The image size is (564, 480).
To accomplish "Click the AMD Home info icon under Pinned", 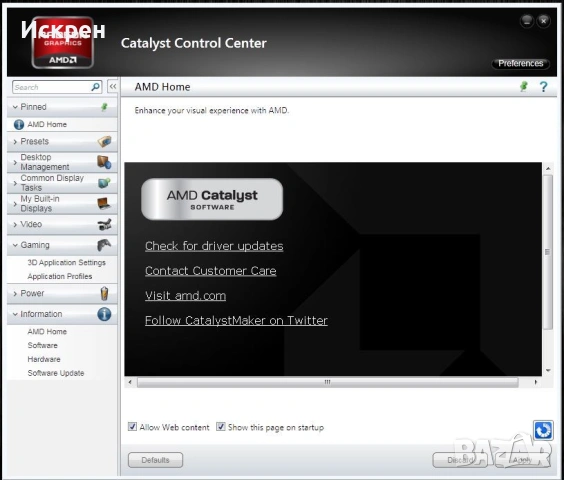I will (x=19, y=124).
